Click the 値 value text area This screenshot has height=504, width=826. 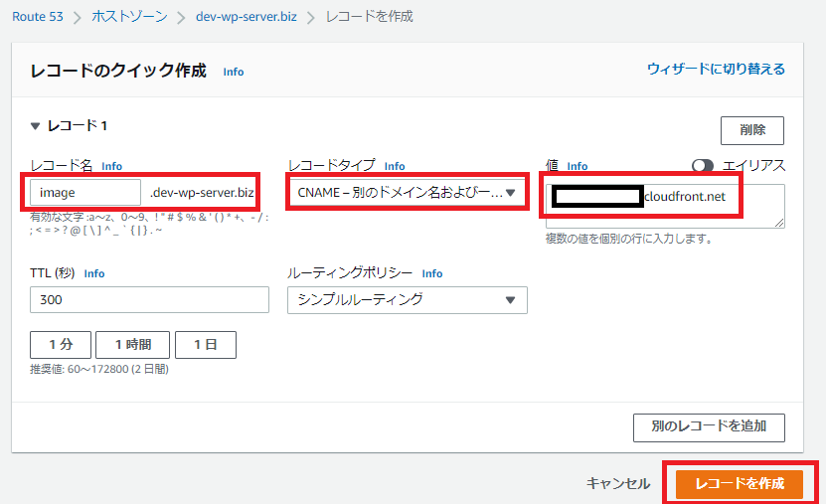[x=664, y=206]
